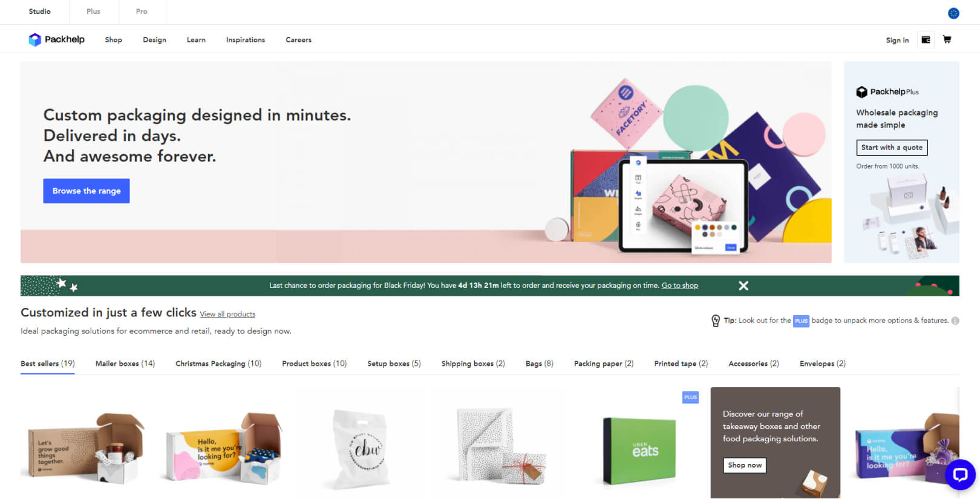Image resolution: width=980 pixels, height=499 pixels.
Task: Select the Product boxes (10) tab
Action: pyautogui.click(x=315, y=364)
